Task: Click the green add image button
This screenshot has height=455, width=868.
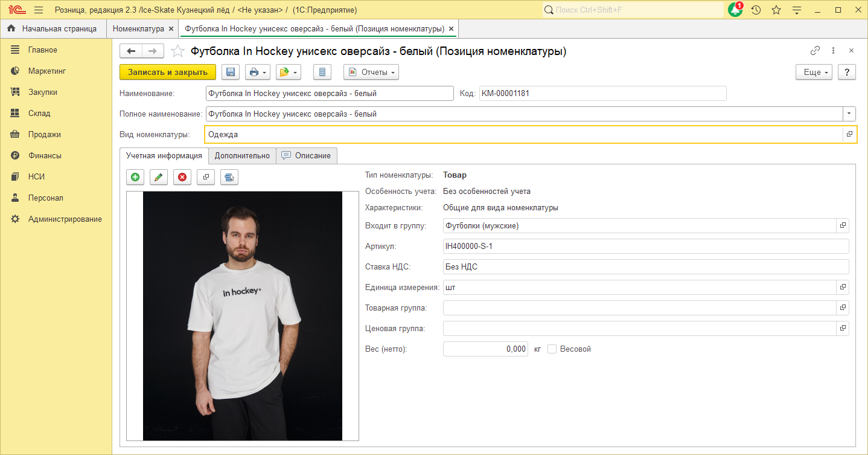Action: click(x=135, y=177)
